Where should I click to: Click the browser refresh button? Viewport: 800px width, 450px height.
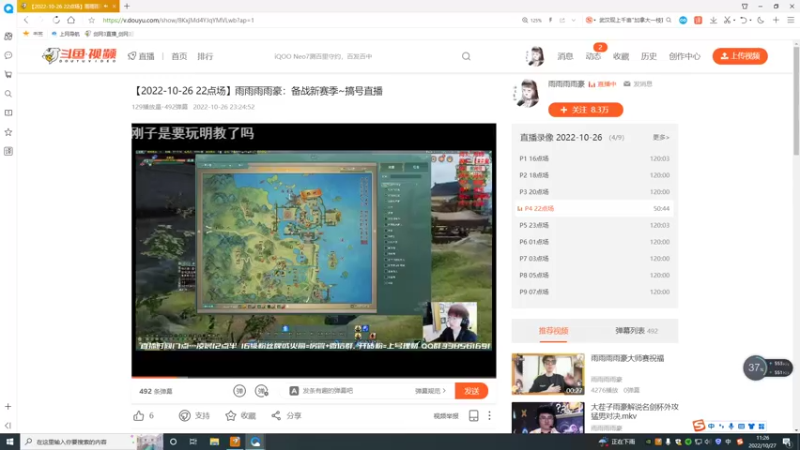pos(56,20)
